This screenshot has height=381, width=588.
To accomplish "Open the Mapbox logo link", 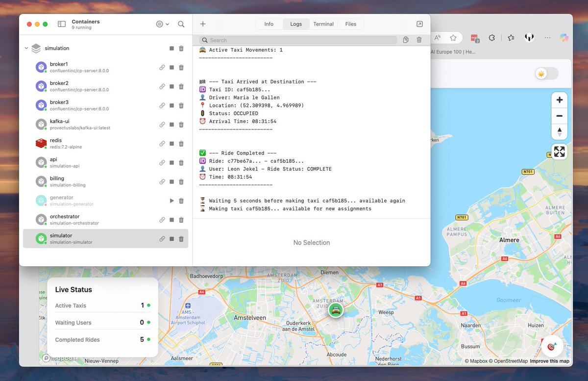I will point(59,358).
